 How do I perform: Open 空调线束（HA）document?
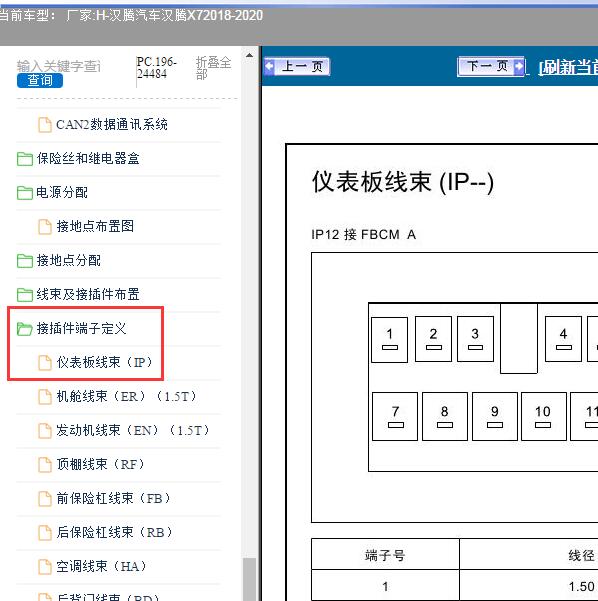point(101,566)
